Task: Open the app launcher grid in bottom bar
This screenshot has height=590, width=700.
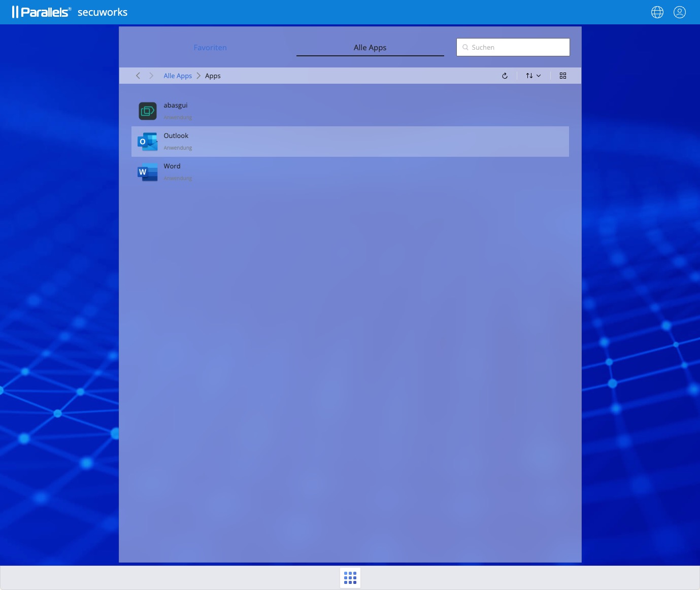Action: [350, 577]
